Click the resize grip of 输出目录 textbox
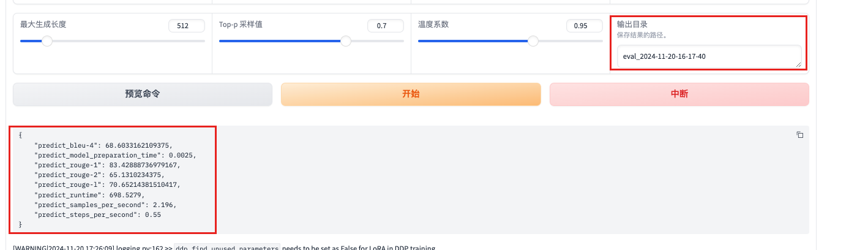The width and height of the screenshot is (868, 250). (798, 64)
